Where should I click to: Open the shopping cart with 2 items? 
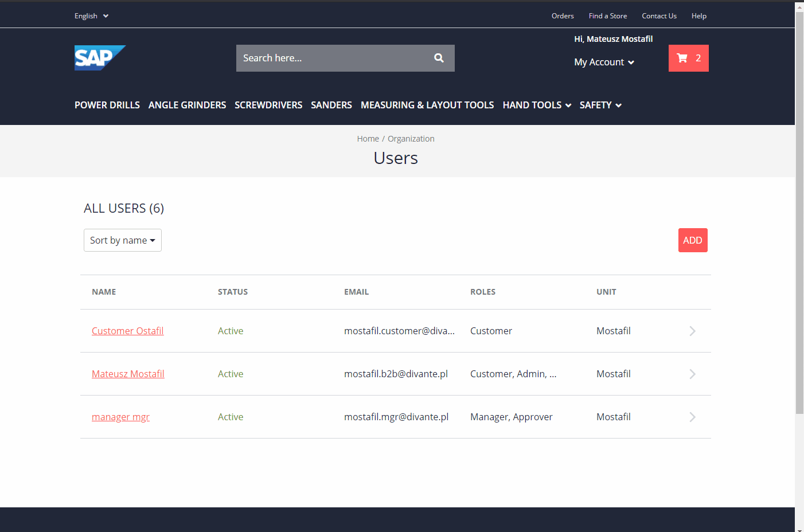689,58
